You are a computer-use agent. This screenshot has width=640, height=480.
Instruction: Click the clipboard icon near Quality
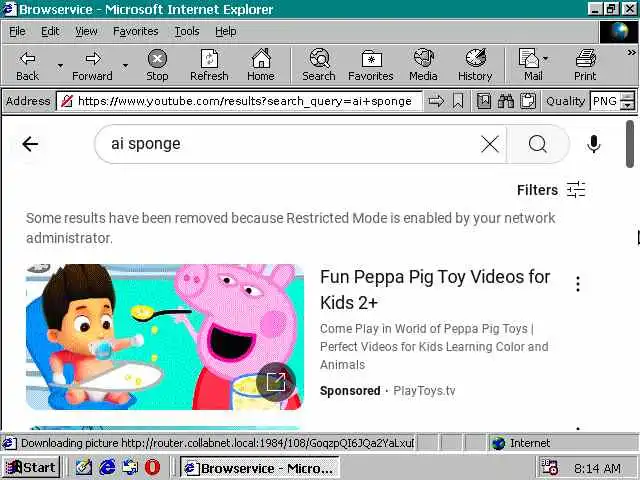[528, 101]
